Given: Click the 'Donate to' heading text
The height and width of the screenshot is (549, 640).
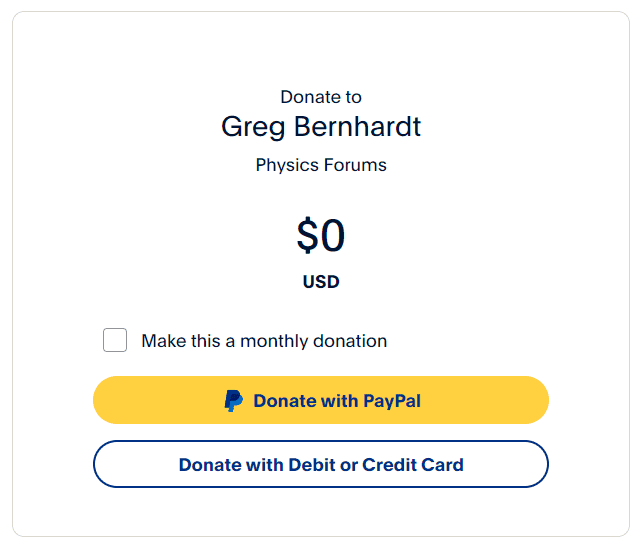Looking at the screenshot, I should 321,97.
